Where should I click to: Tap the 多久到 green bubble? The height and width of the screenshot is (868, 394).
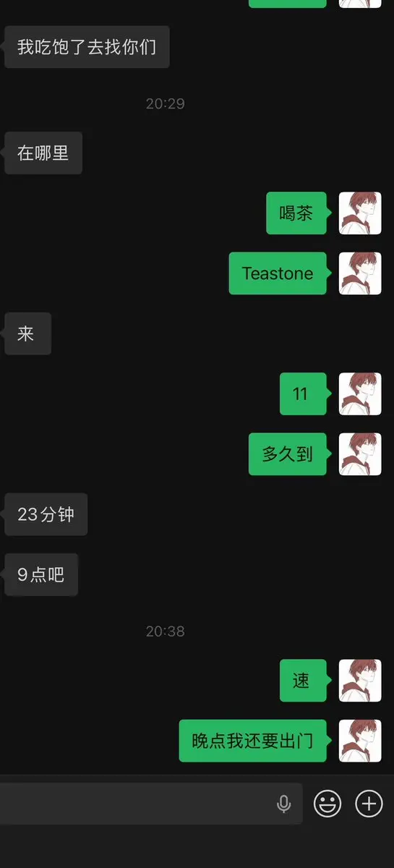(288, 454)
